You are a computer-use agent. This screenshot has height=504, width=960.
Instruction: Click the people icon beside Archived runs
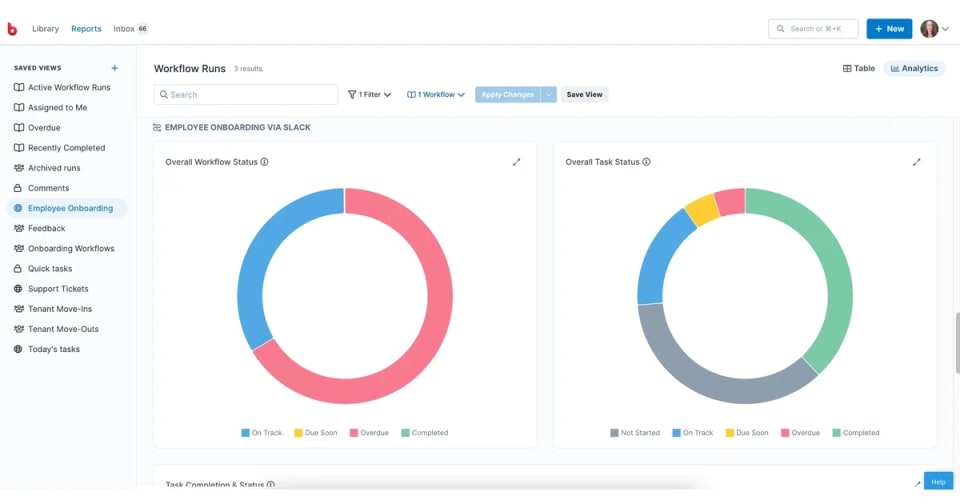pyautogui.click(x=19, y=168)
